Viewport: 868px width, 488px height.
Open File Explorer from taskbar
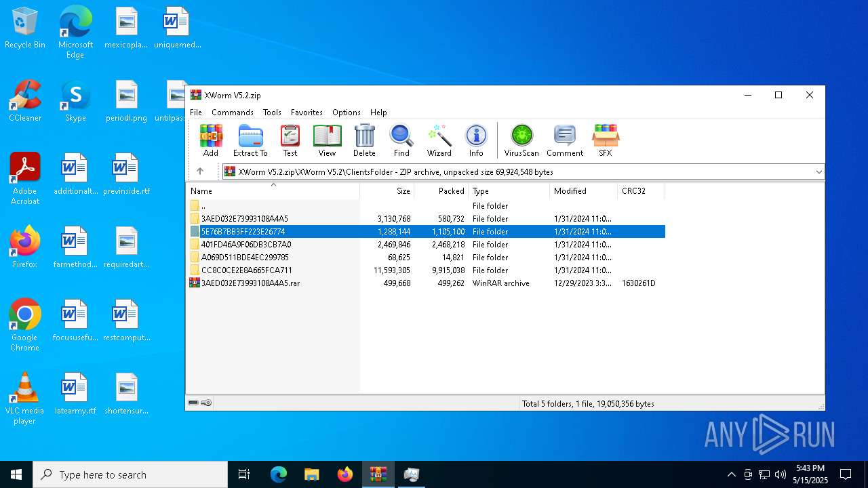[x=311, y=474]
